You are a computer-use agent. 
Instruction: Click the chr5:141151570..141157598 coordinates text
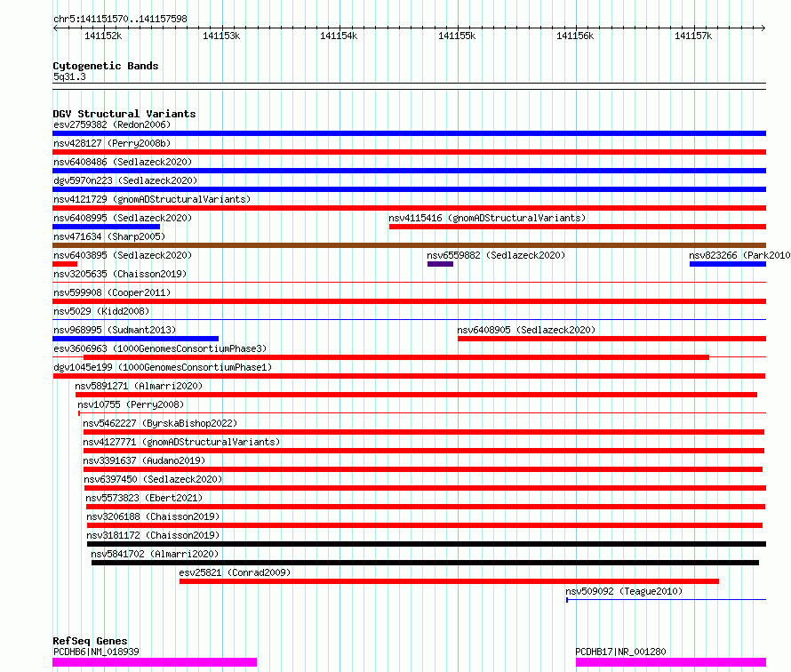point(120,19)
